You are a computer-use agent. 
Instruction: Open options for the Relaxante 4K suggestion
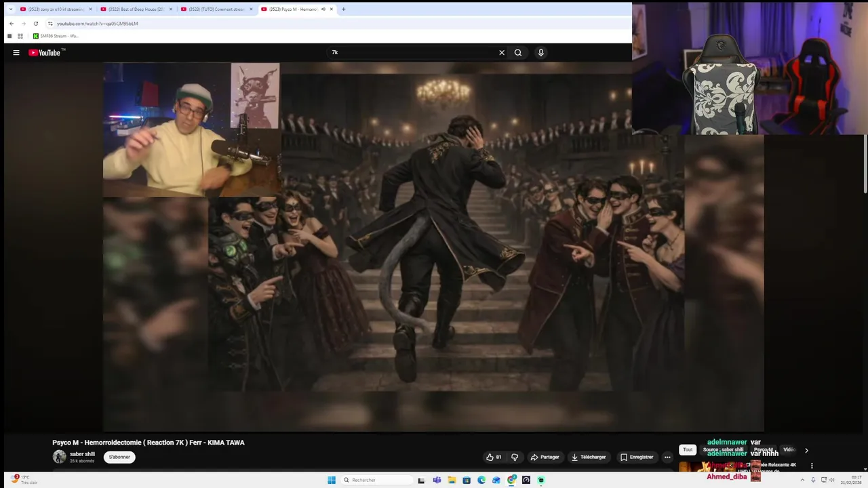[812, 466]
